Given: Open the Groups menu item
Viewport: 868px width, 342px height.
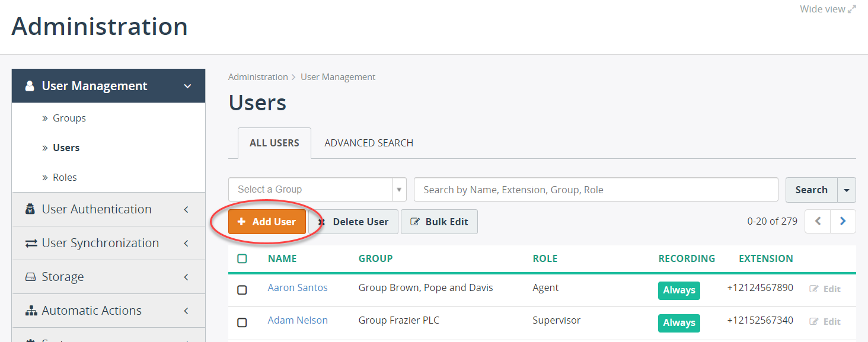Looking at the screenshot, I should click(x=69, y=118).
